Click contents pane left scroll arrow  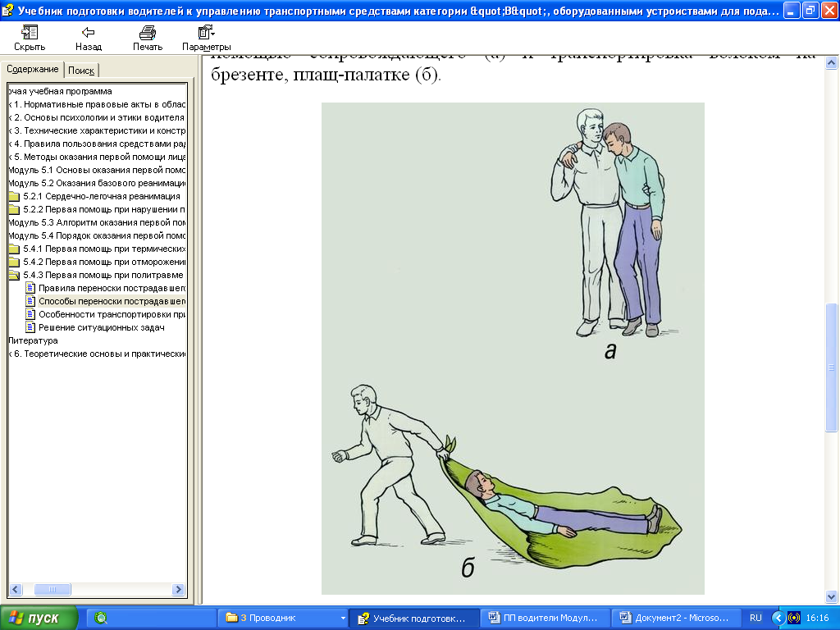coord(16,589)
